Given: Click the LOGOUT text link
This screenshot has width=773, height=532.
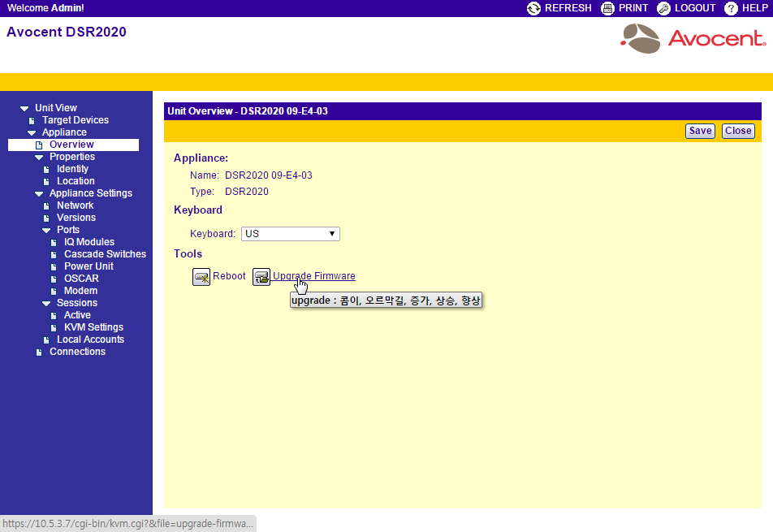Looking at the screenshot, I should 695,8.
